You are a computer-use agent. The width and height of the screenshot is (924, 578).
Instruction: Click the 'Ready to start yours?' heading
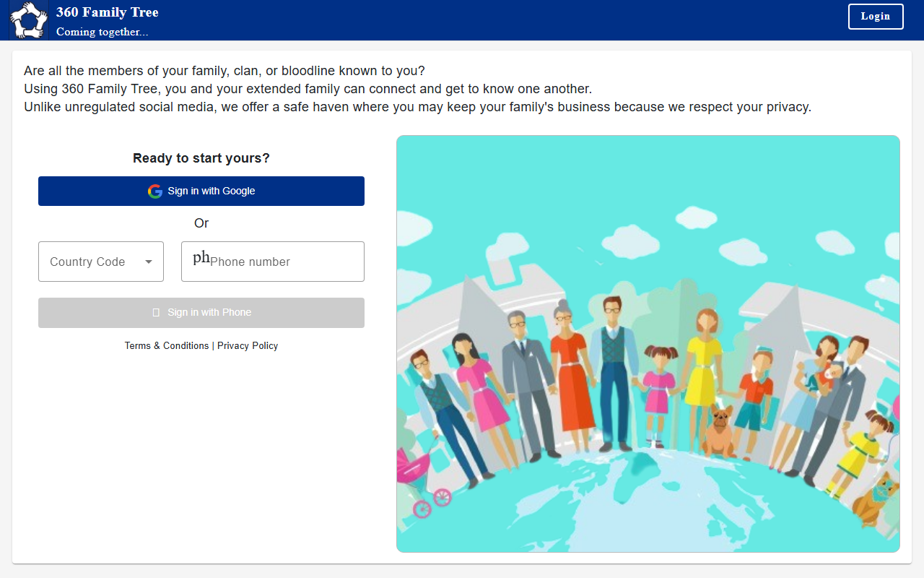point(201,158)
